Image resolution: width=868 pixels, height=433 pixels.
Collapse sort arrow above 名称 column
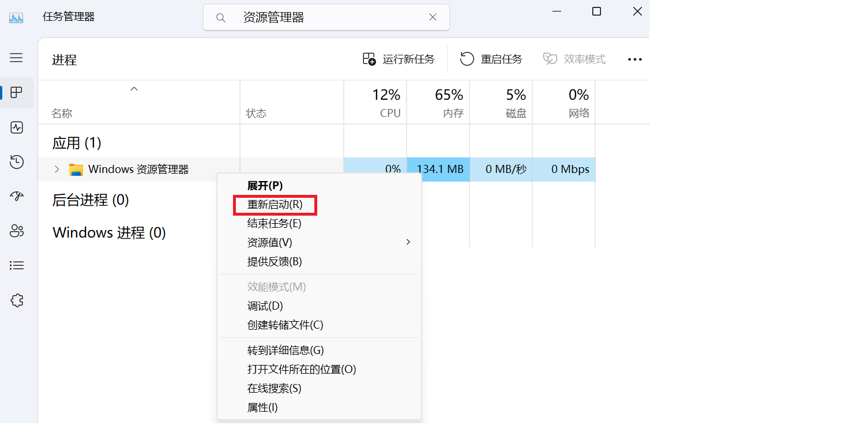[134, 89]
